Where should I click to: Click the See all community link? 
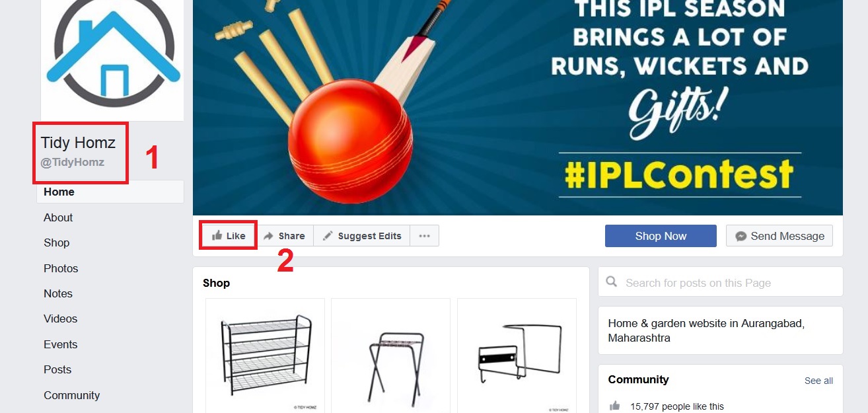click(x=818, y=381)
